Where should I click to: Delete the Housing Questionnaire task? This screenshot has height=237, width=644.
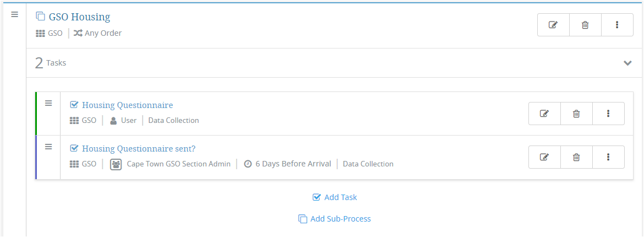(576, 114)
